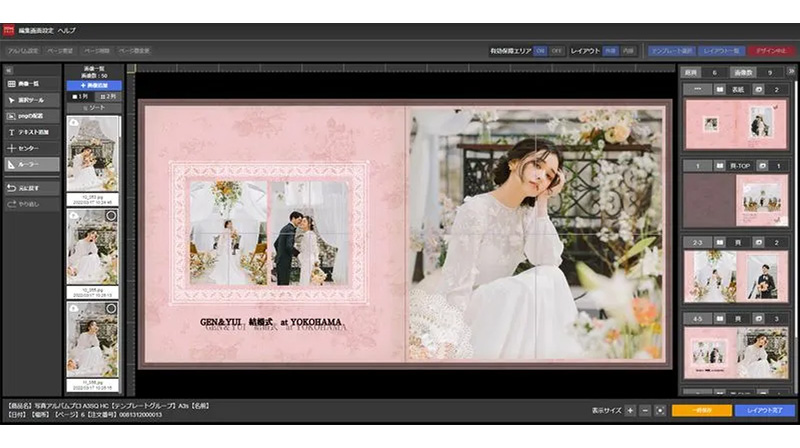800x448 pixels.
Task: Click the redo (やり直し) button
Action: click(x=32, y=204)
